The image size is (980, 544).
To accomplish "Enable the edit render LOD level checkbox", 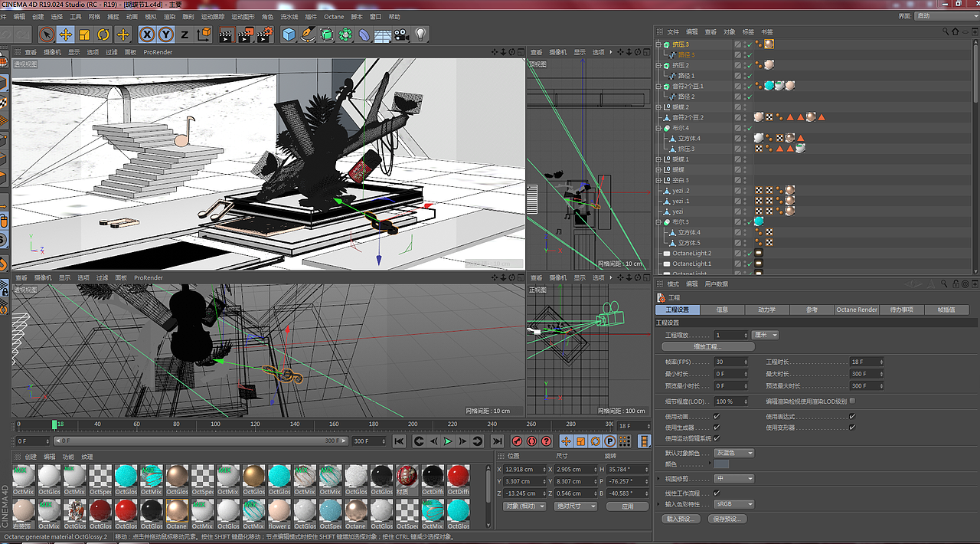I will tap(852, 401).
